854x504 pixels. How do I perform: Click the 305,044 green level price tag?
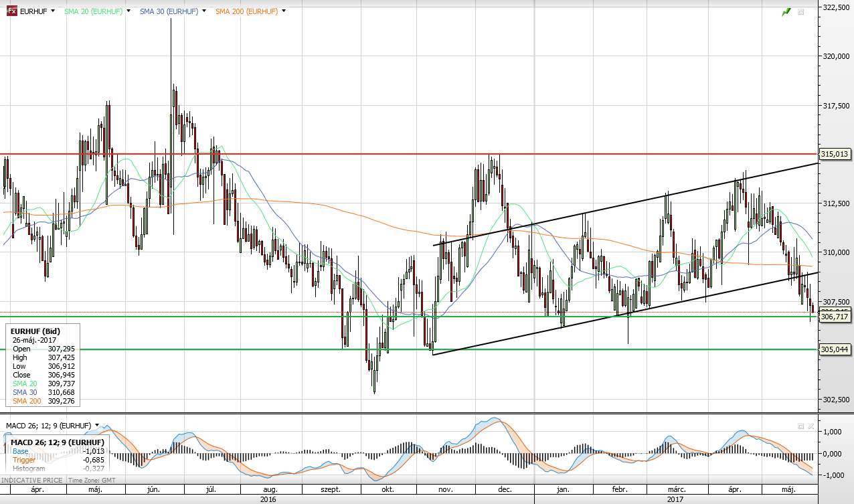coord(835,349)
